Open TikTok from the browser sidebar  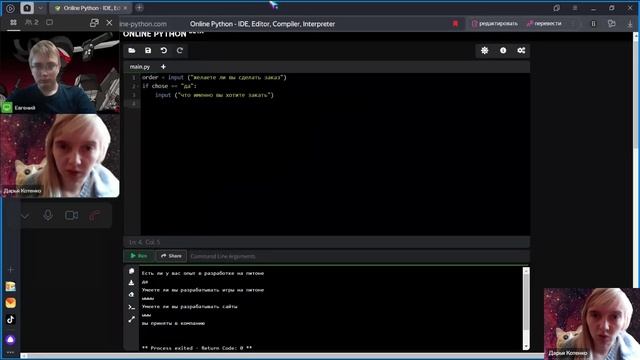(11, 320)
